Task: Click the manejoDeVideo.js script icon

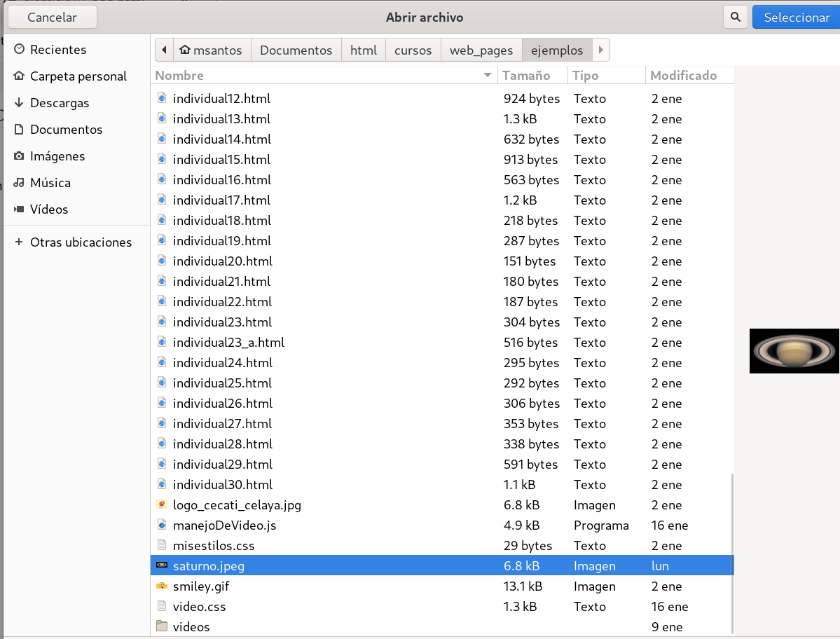Action: [162, 525]
